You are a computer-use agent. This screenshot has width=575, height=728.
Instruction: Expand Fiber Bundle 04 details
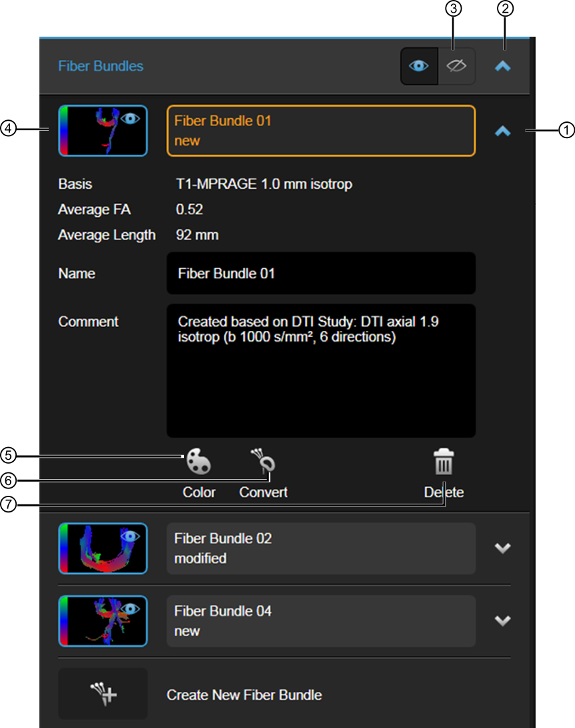pyautogui.click(x=502, y=621)
